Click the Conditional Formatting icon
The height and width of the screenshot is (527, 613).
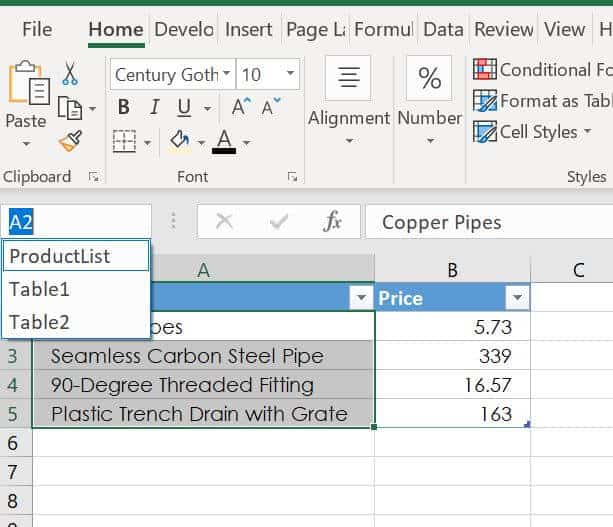pyautogui.click(x=485, y=70)
